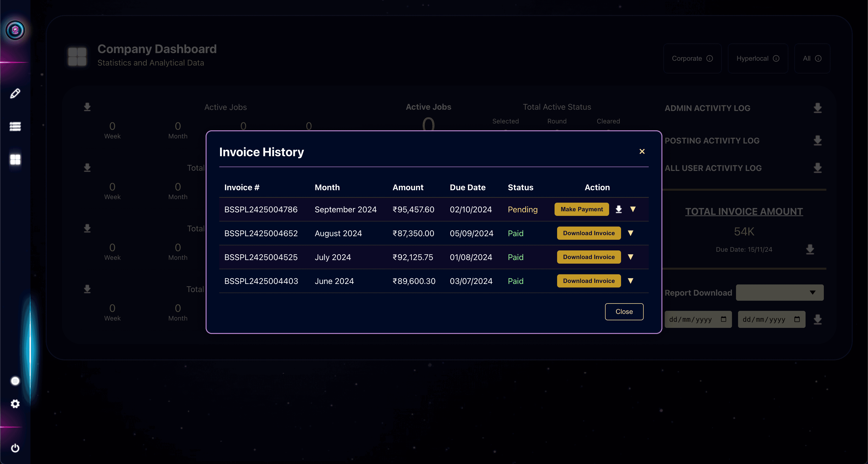Screen dimensions: 868x464
Task: Download the Posting Activity Log
Action: 817,141
